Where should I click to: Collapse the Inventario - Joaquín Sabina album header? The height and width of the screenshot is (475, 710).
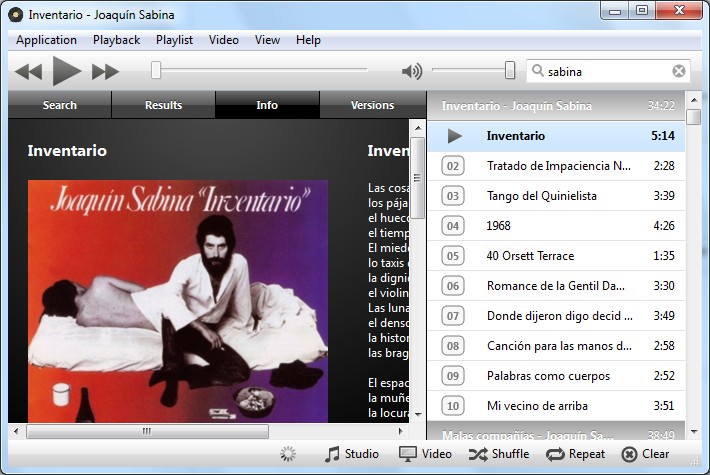pyautogui.click(x=556, y=106)
